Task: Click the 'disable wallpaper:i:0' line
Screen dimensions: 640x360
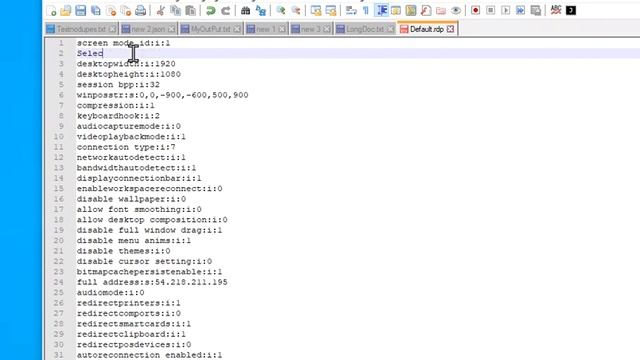Action: pyautogui.click(x=131, y=199)
